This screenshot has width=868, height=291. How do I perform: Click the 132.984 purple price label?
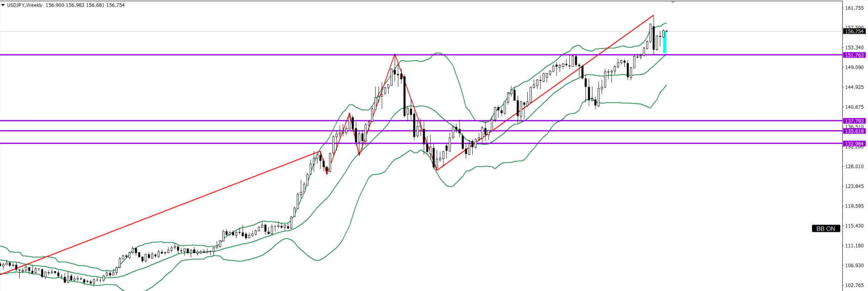coord(854,143)
